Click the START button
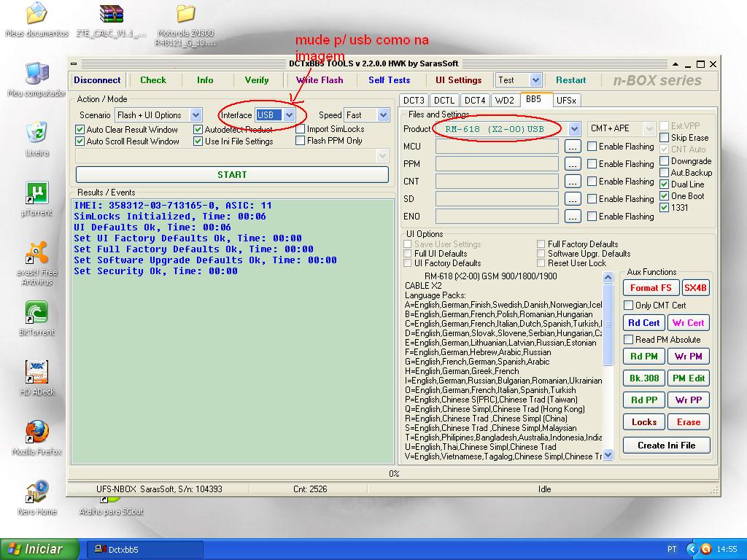The image size is (747, 560). 232,175
